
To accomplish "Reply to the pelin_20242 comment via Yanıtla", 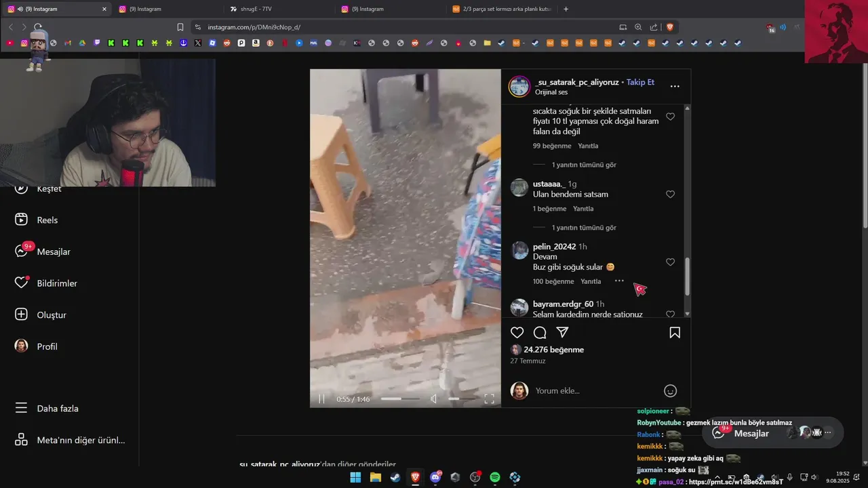I will 591,281.
